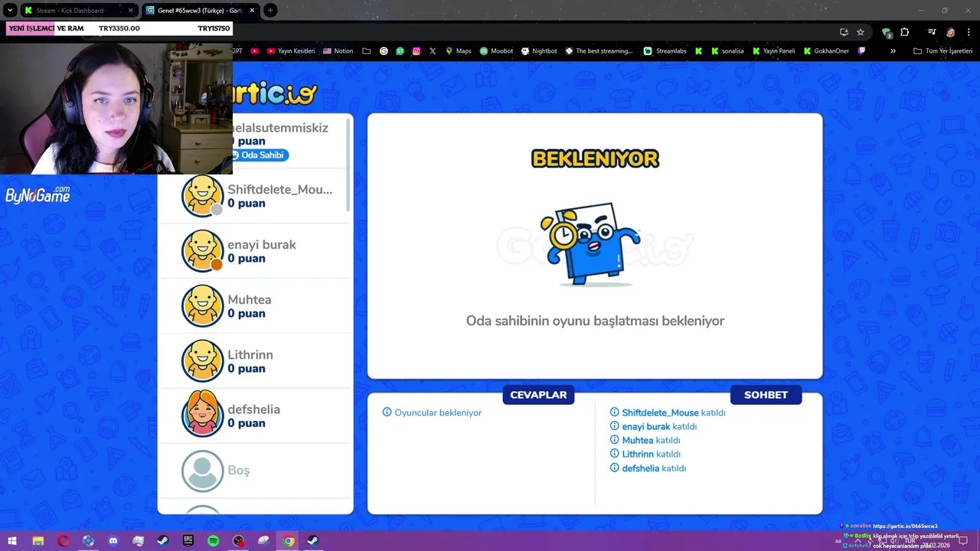Select the SOHBET panel header
The image size is (980, 551).
pos(766,395)
